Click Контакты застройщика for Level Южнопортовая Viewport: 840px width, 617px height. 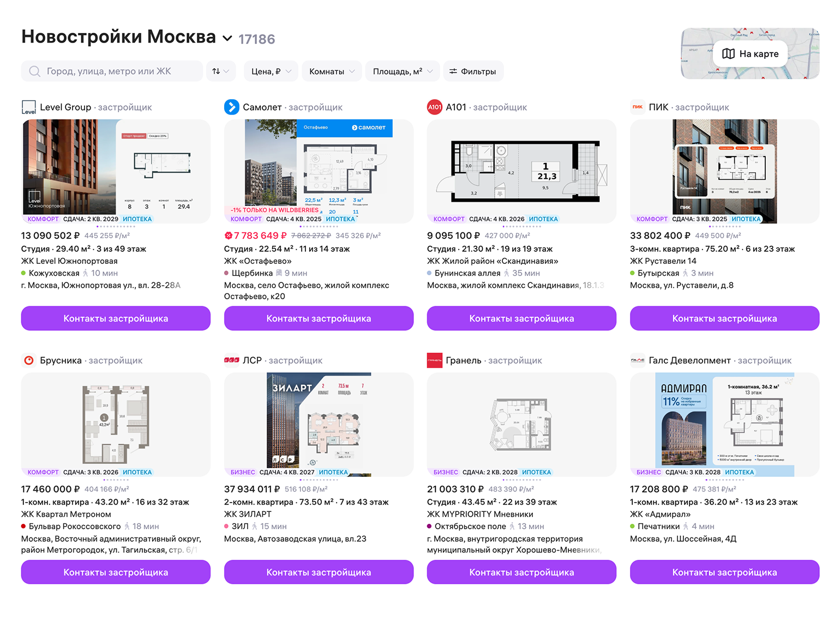tap(116, 318)
